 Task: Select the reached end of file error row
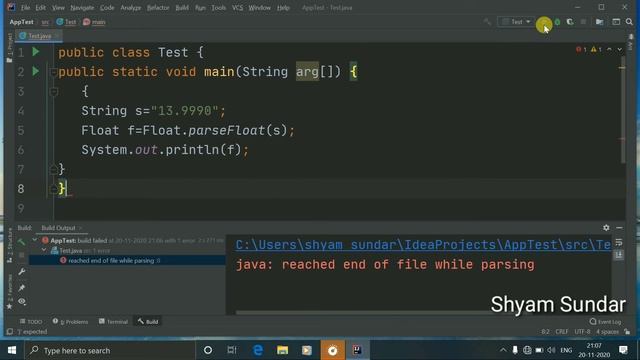127,260
